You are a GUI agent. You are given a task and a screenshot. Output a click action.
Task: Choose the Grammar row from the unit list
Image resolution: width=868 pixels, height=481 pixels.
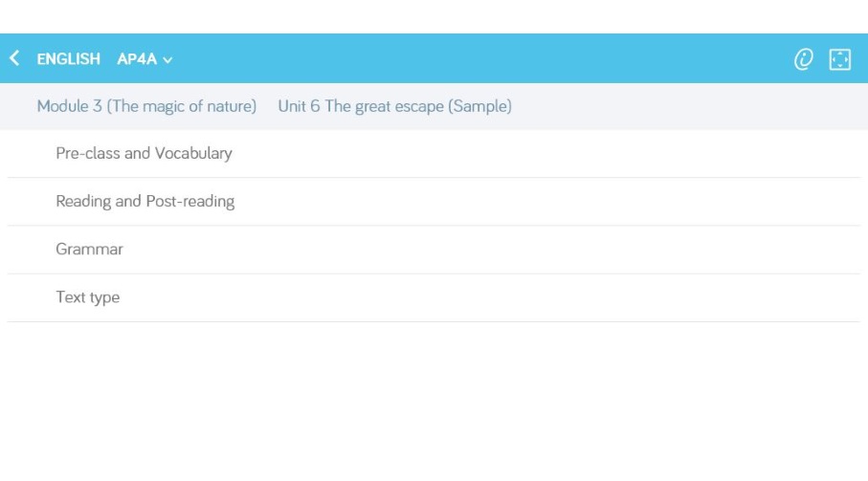pyautogui.click(x=434, y=250)
